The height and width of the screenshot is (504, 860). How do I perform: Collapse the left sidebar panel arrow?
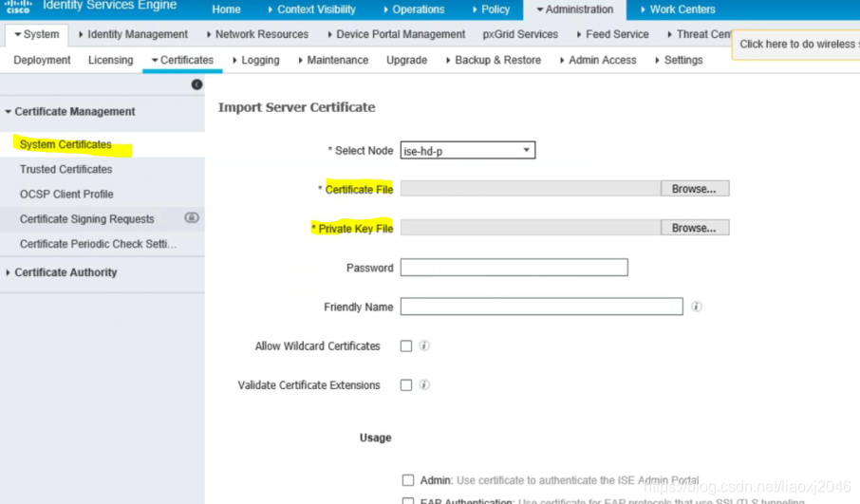196,84
